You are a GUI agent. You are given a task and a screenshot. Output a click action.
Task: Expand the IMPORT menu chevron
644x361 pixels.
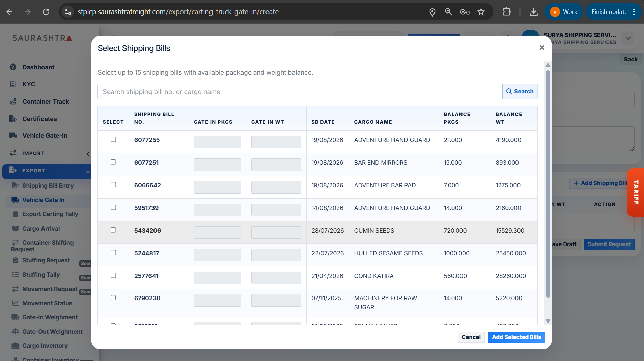pyautogui.click(x=88, y=154)
